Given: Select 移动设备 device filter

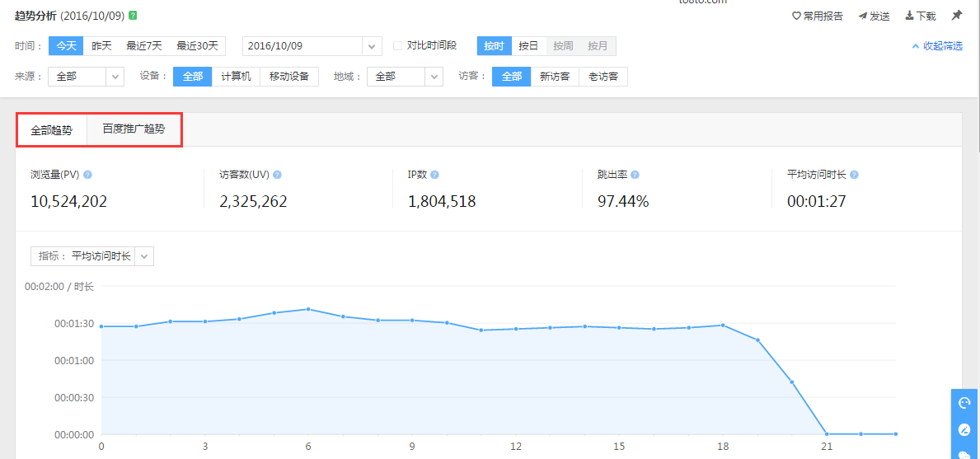Looking at the screenshot, I should point(288,77).
